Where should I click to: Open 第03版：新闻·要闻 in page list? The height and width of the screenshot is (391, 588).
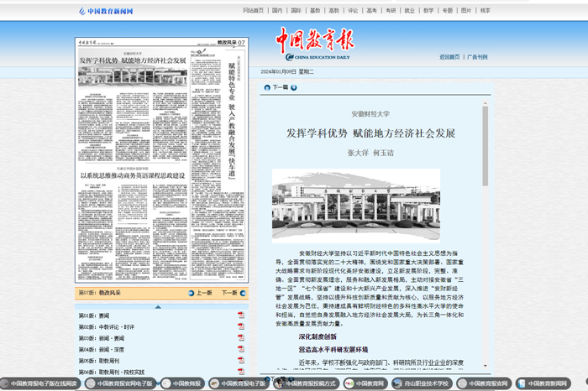[x=102, y=338]
